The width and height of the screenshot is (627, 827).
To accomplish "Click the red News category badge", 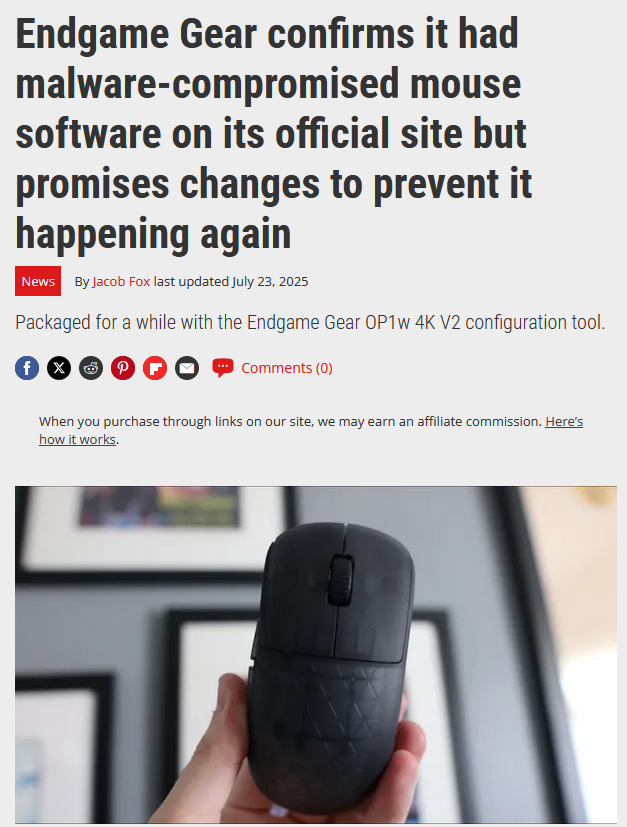I will [38, 281].
